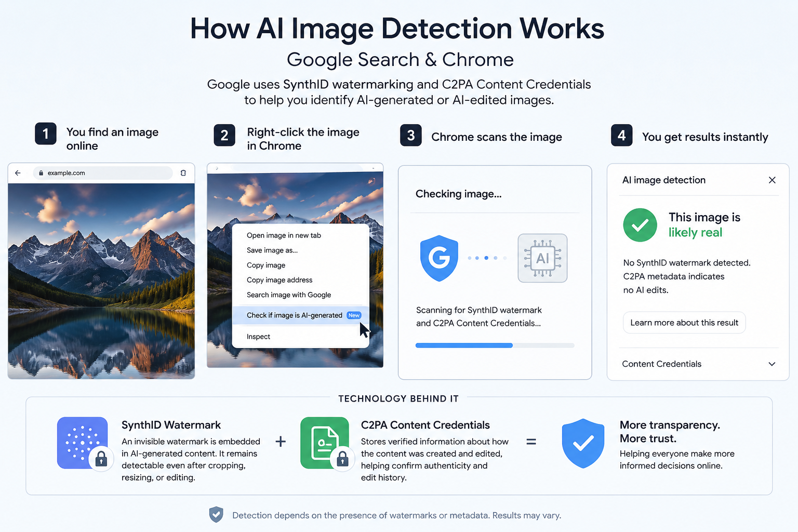The image size is (798, 532).
Task: Click the blue shield checkmark icon
Action: point(583,443)
